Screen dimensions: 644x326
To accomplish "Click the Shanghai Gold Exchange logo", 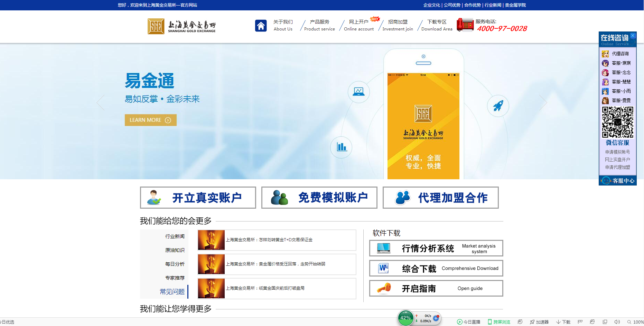I will point(181,26).
